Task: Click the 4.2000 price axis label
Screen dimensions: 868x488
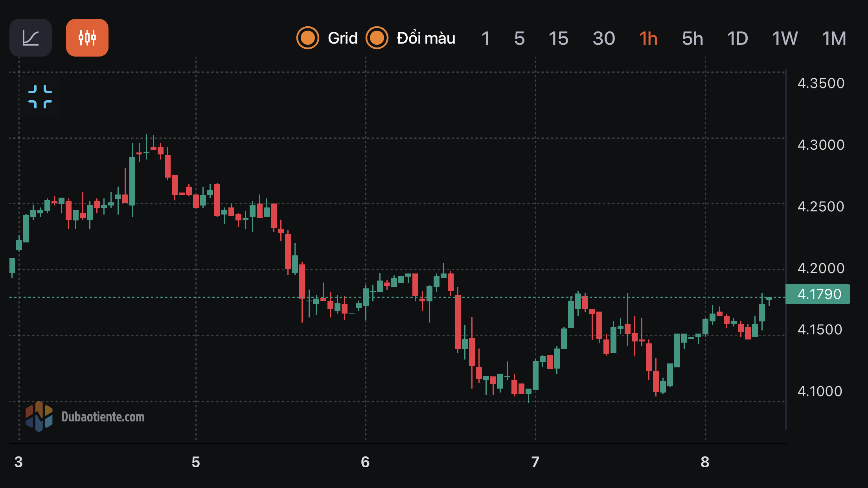Action: [821, 268]
